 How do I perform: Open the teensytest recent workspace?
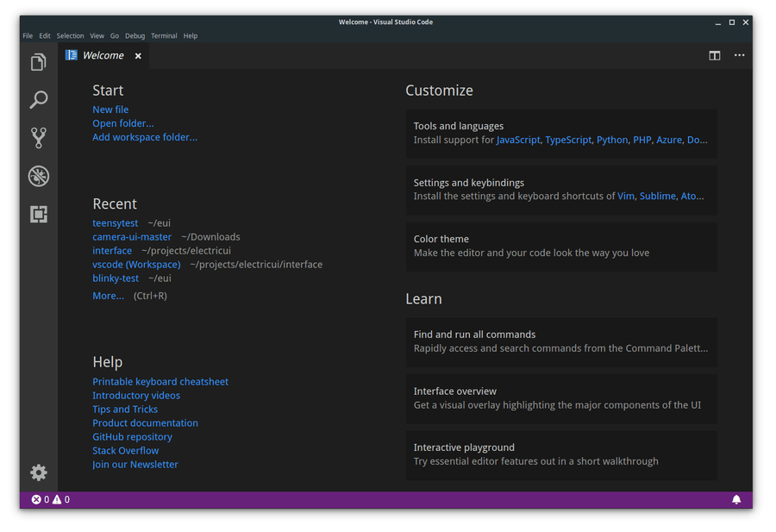click(x=115, y=222)
